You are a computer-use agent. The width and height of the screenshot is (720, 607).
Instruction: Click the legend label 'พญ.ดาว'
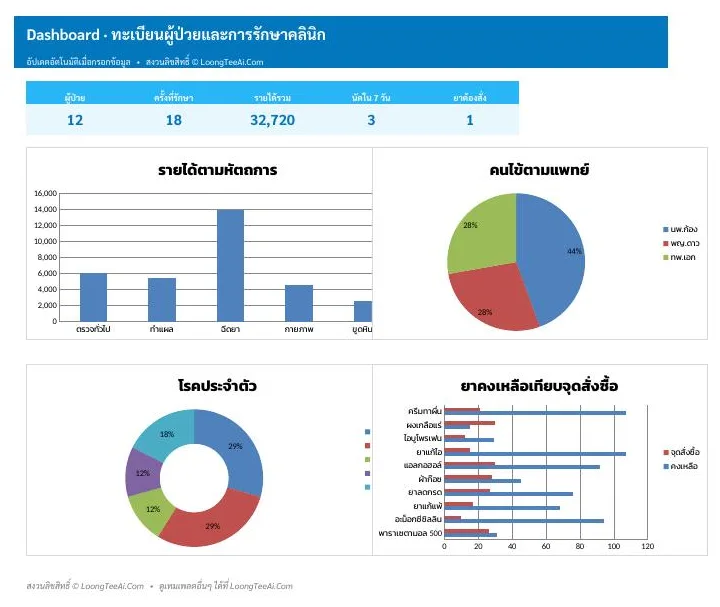pyautogui.click(x=685, y=243)
